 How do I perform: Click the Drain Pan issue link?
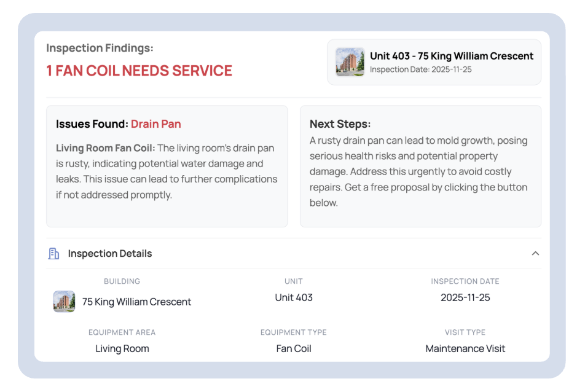tap(156, 123)
